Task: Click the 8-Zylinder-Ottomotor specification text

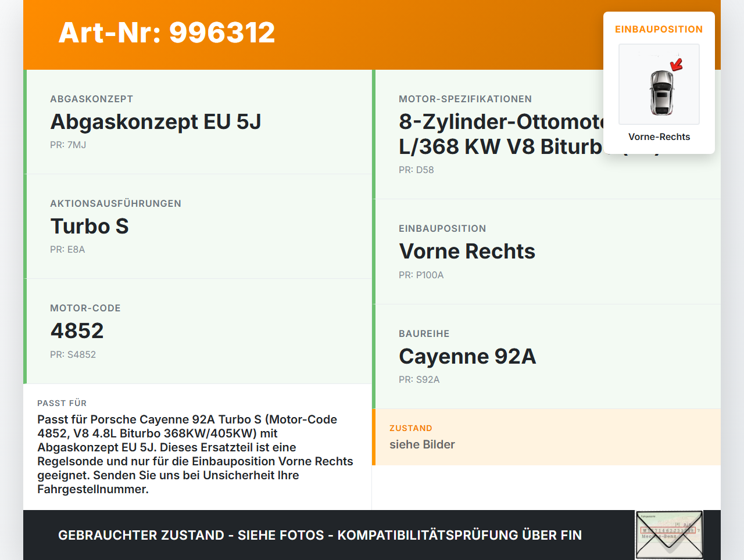Action: click(501, 134)
